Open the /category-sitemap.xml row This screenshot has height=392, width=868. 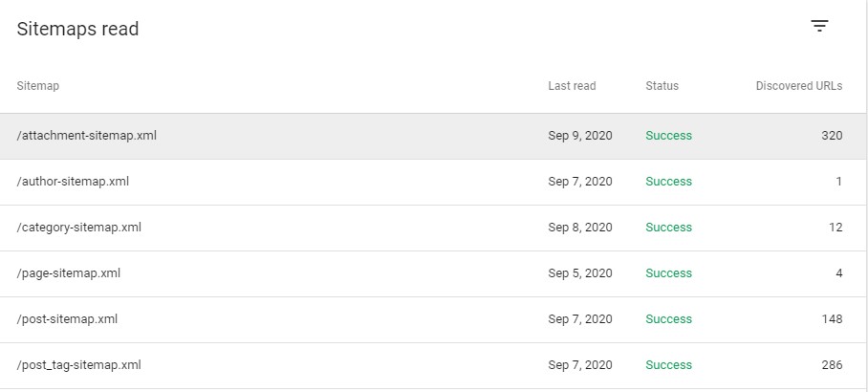pyautogui.click(x=79, y=228)
